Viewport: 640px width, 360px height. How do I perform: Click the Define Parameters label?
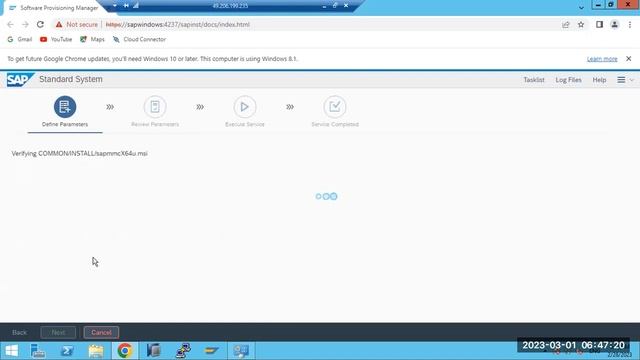[x=65, y=124]
